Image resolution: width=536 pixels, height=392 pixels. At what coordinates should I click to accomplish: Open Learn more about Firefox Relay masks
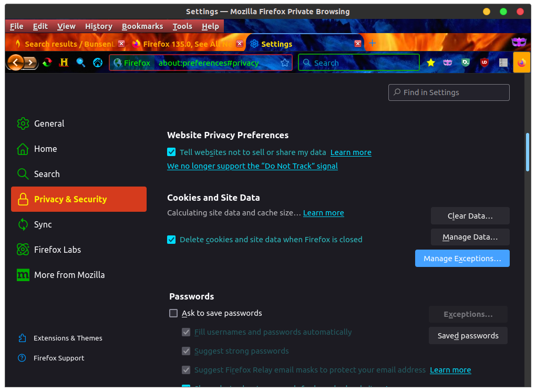click(x=450, y=370)
